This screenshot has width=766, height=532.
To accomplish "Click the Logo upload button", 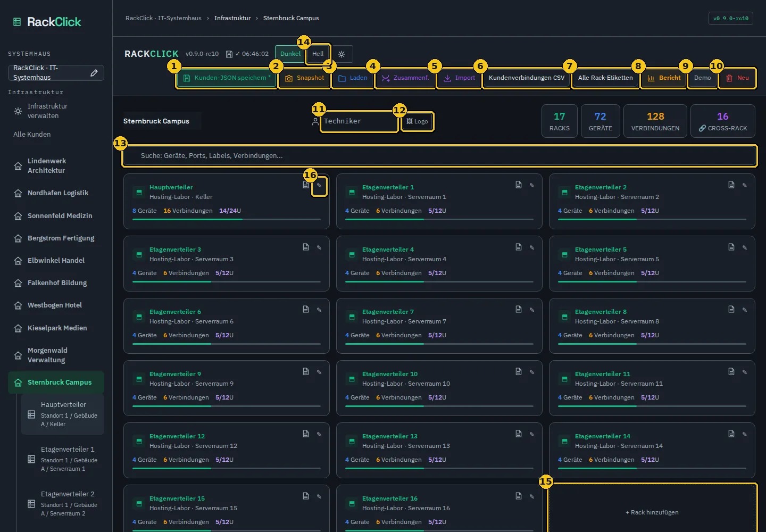I will (417, 121).
